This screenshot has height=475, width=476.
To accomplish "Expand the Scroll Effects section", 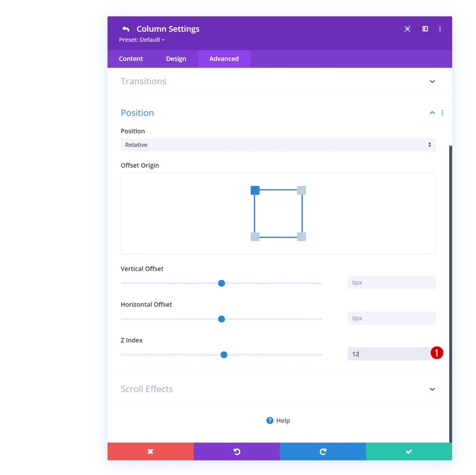I will coord(432,389).
